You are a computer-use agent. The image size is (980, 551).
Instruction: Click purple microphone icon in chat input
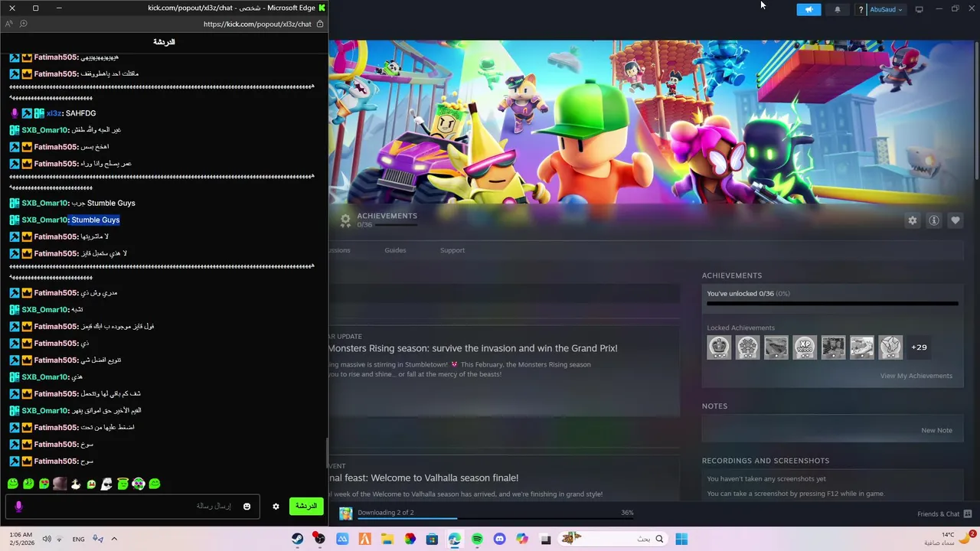pos(18,507)
